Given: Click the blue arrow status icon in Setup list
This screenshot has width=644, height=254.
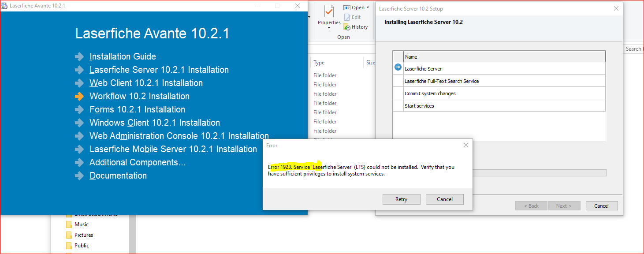Looking at the screenshot, I should point(398,67).
